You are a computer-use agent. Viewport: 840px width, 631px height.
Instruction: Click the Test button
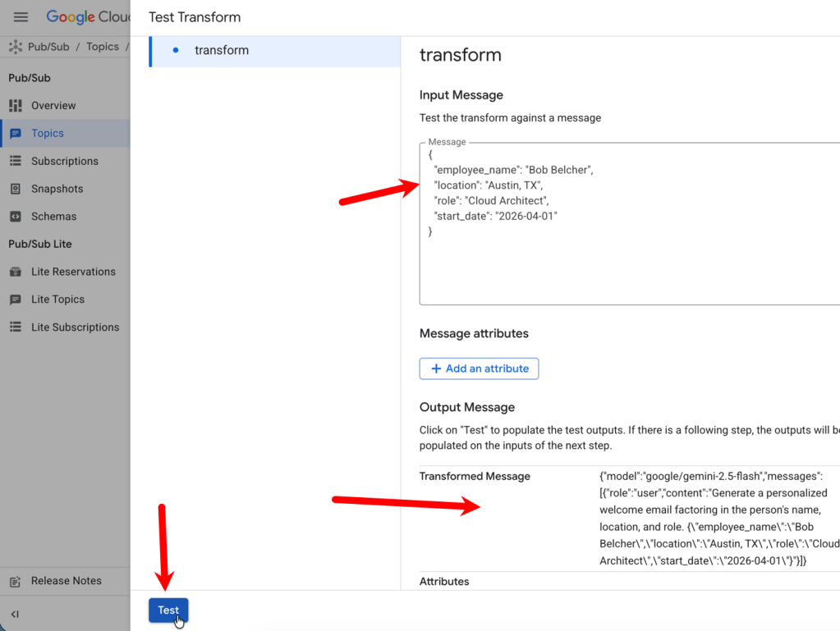click(x=168, y=610)
